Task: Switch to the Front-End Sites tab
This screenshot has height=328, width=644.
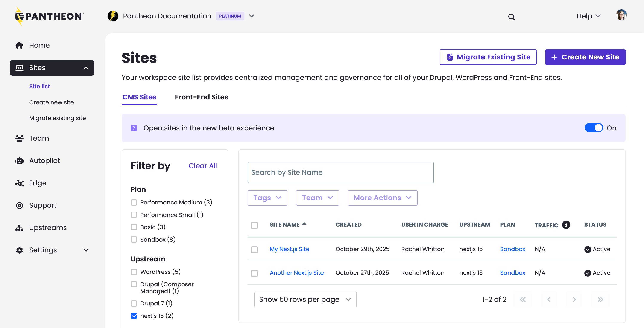Action: 202,97
